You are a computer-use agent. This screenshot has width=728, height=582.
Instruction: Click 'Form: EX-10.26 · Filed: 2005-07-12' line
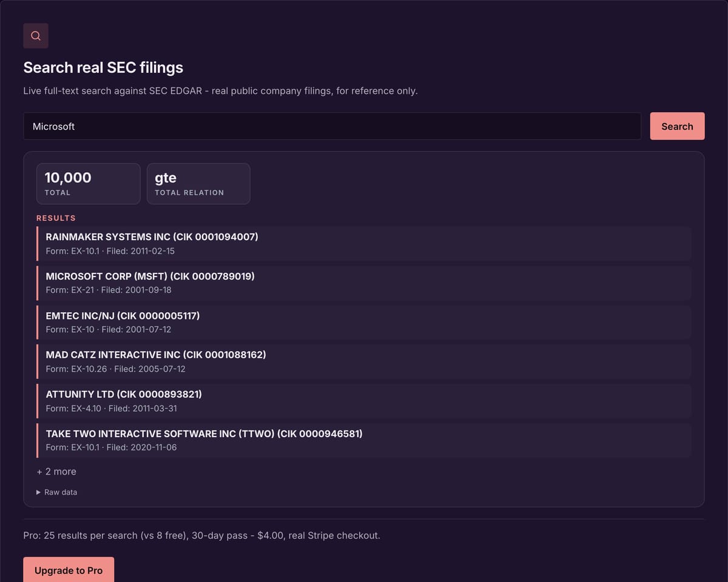tap(116, 369)
